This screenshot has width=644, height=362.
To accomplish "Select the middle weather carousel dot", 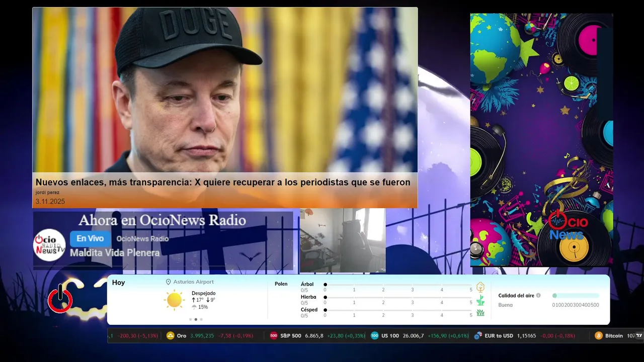I will coord(196,319).
